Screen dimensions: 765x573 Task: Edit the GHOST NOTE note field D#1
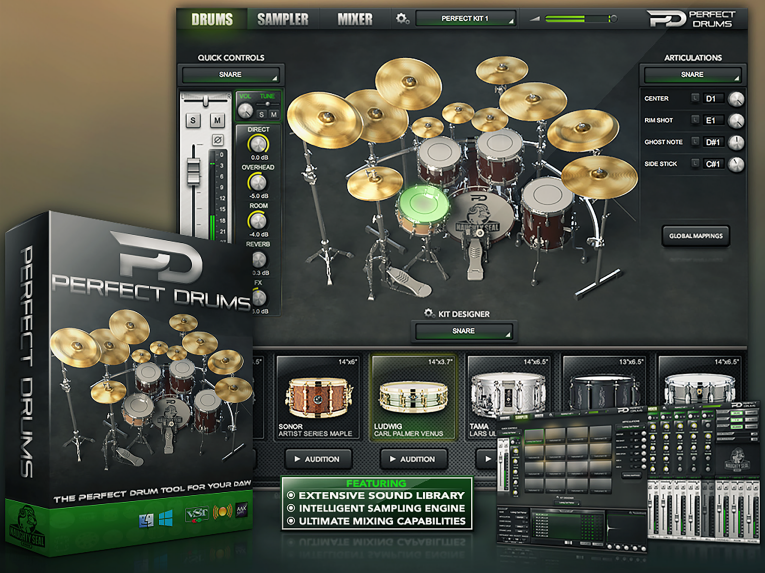[x=713, y=143]
